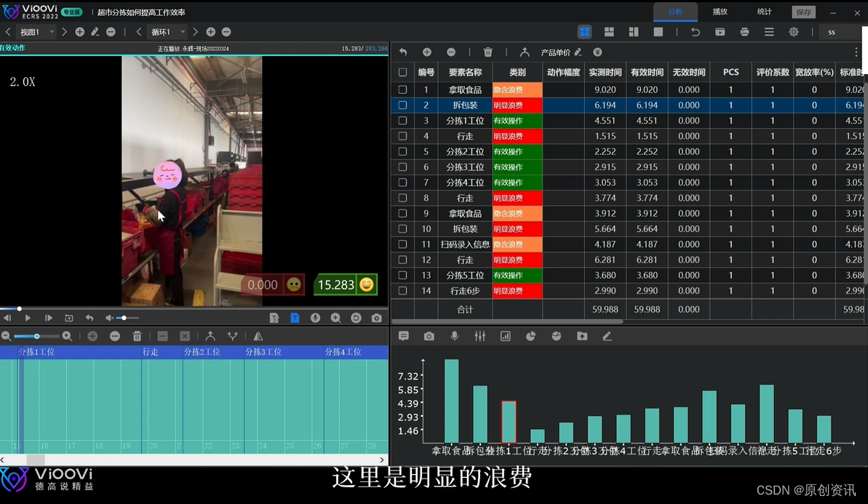The height and width of the screenshot is (504, 868).
Task: Check row 14 行走6步 checkbox
Action: pos(403,290)
